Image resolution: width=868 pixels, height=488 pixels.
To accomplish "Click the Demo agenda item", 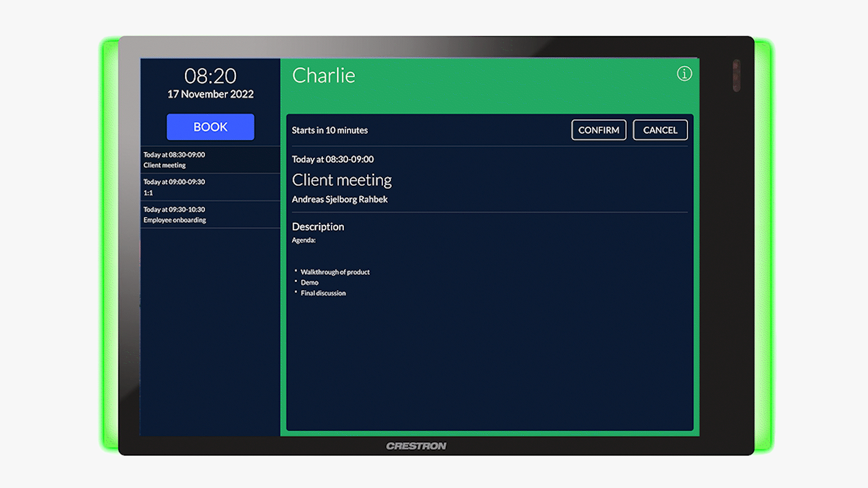I will click(310, 282).
